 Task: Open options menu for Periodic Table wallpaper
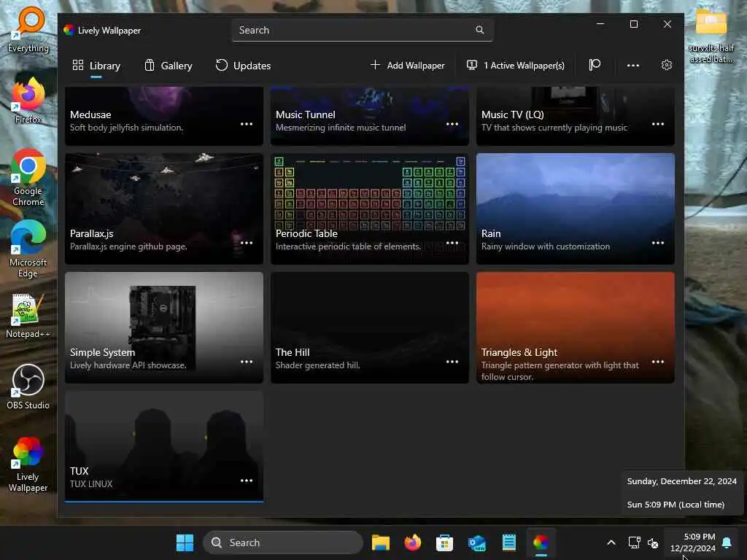[452, 243]
